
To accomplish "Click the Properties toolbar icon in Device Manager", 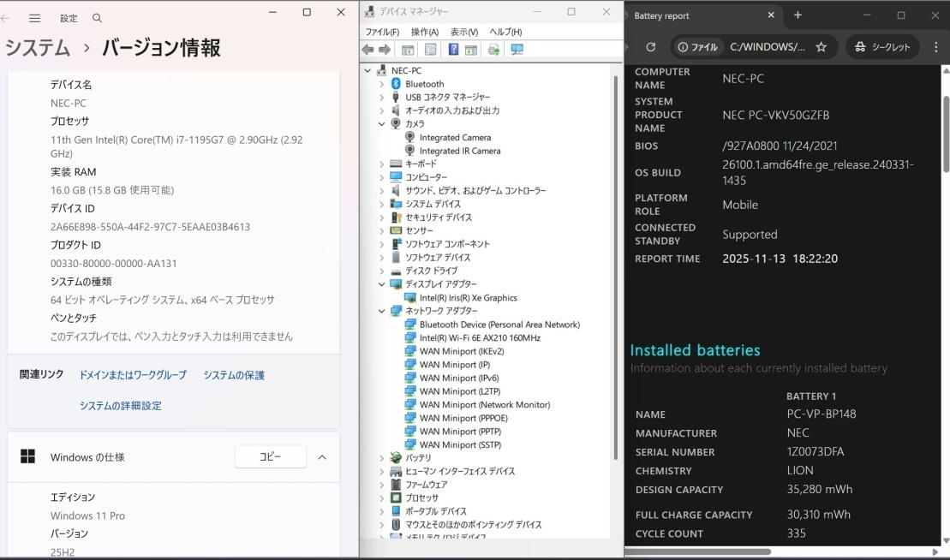I will pos(430,50).
